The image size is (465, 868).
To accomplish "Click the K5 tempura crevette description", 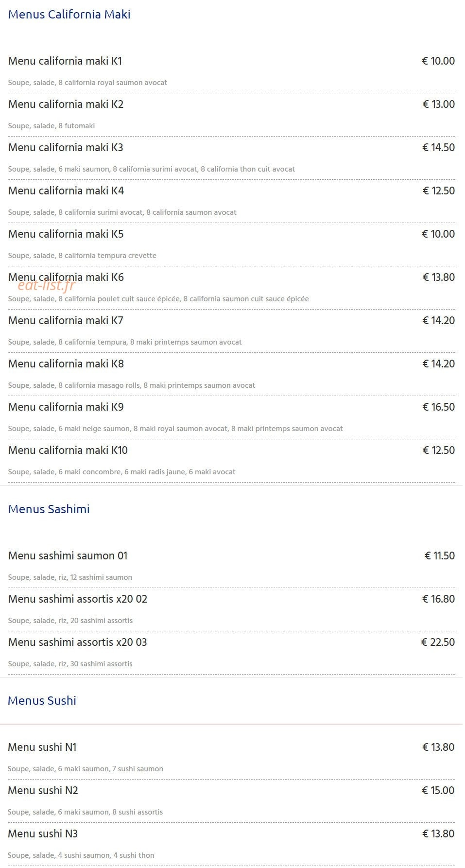I will (x=82, y=256).
